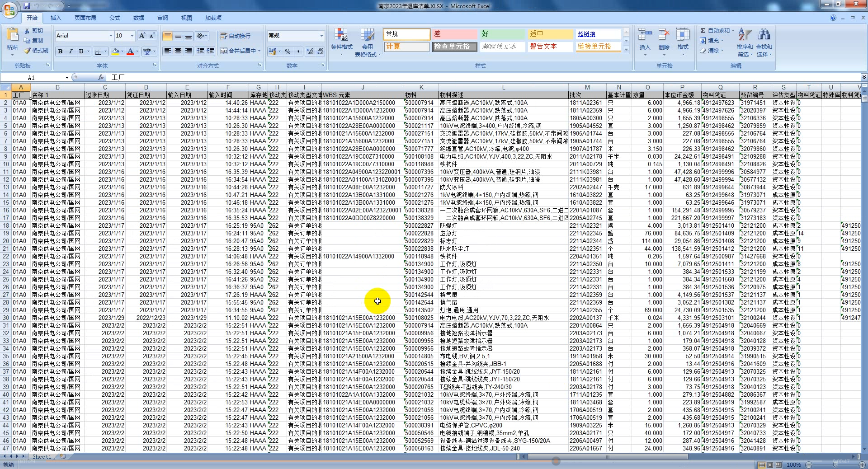The image size is (868, 469).
Task: Click the Percent Style icon
Action: [288, 52]
